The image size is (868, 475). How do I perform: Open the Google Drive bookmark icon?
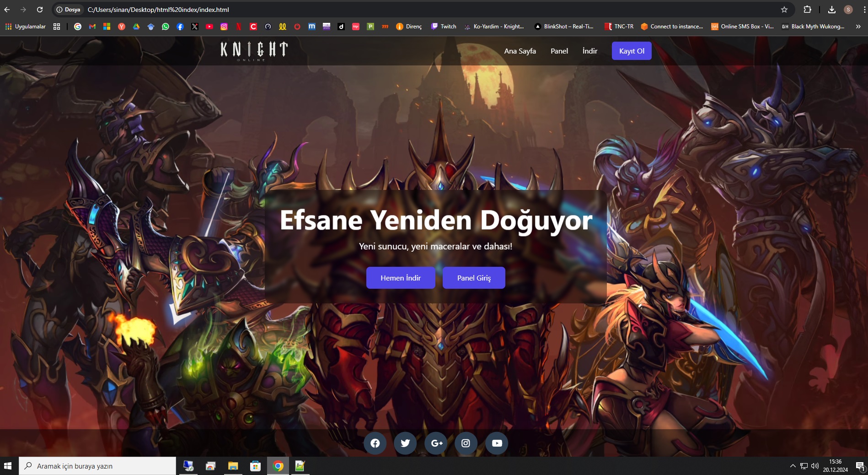(136, 27)
